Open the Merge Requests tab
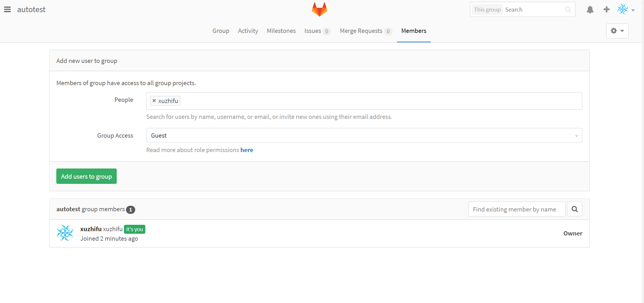Image resolution: width=644 pixels, height=303 pixels. pos(361,31)
